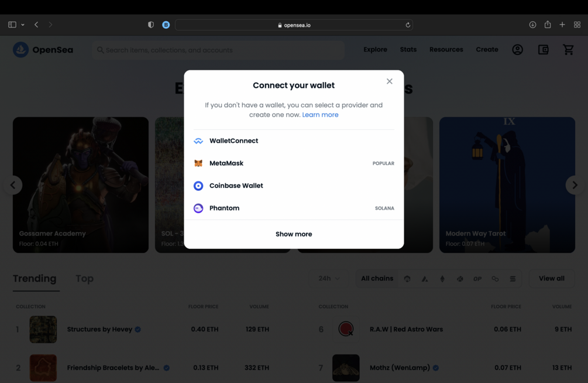Open the Stats menu
The width and height of the screenshot is (588, 383).
(408, 50)
